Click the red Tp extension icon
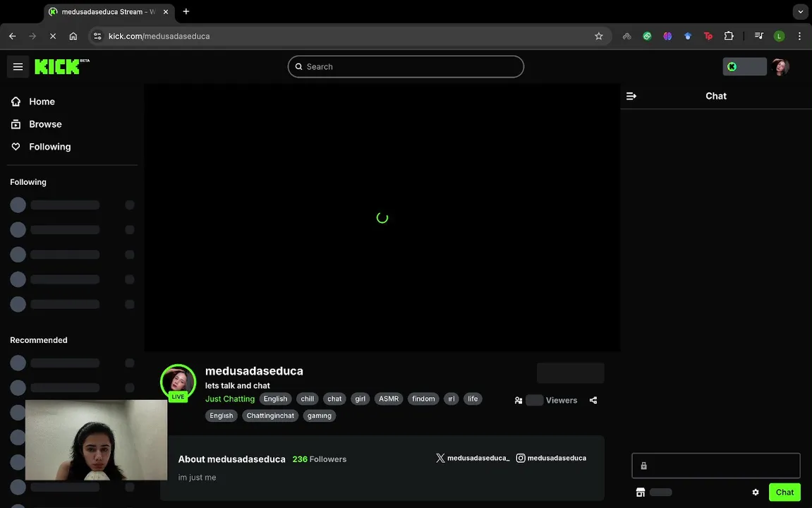 [x=708, y=36]
